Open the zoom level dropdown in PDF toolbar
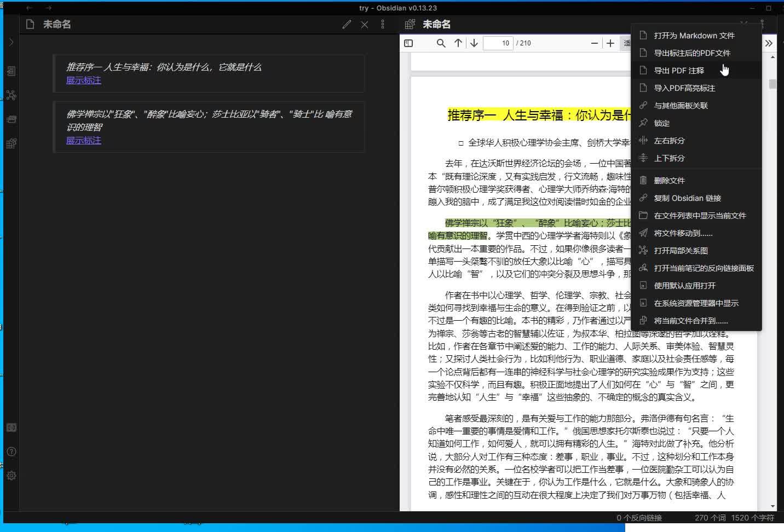 630,43
